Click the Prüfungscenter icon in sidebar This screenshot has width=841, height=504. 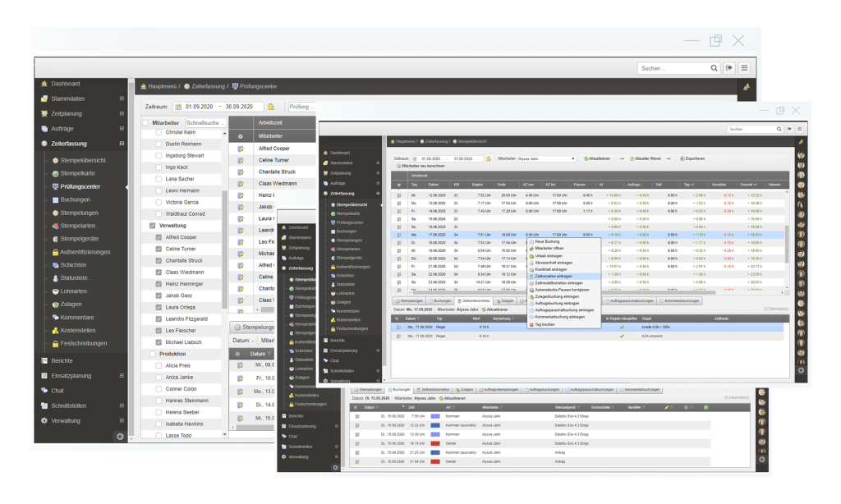click(x=55, y=186)
